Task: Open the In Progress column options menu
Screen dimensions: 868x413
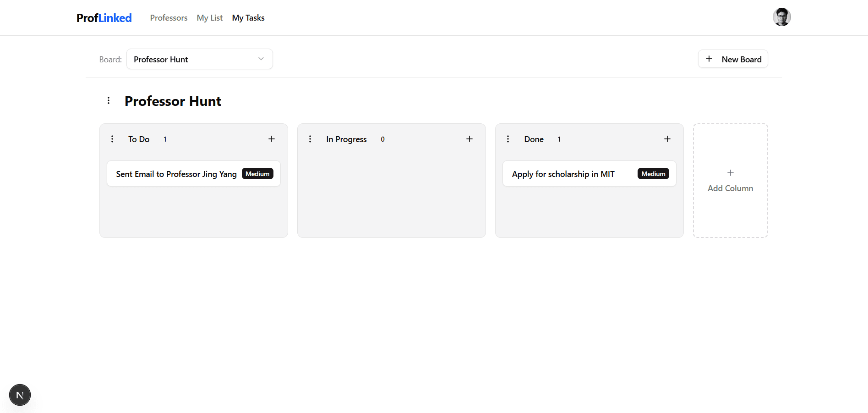Action: point(310,139)
